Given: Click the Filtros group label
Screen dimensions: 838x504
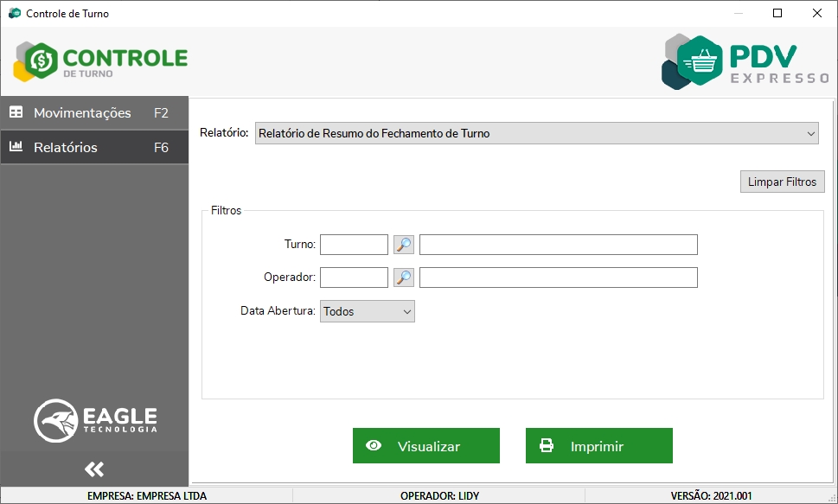Looking at the screenshot, I should coord(226,210).
